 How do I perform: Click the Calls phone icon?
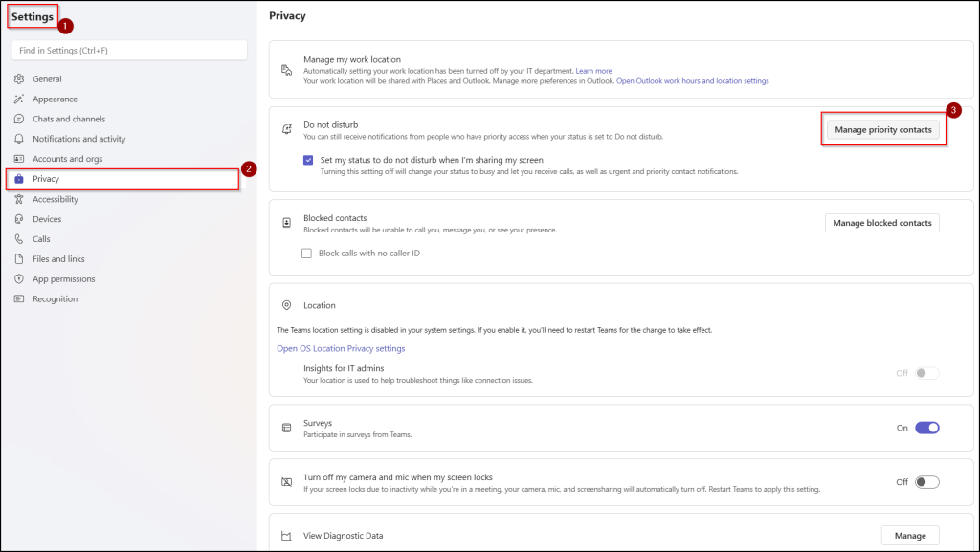19,239
